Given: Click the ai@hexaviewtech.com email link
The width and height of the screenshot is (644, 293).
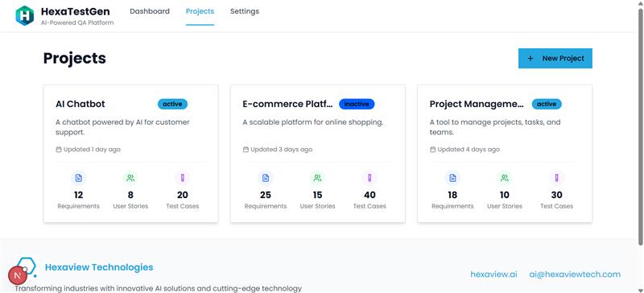Looking at the screenshot, I should coord(575,274).
